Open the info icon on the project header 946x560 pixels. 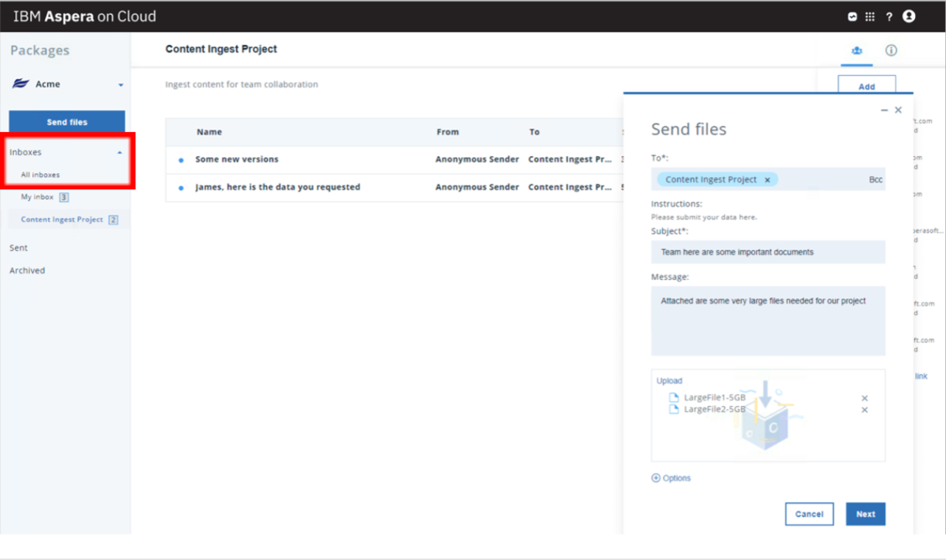tap(891, 50)
